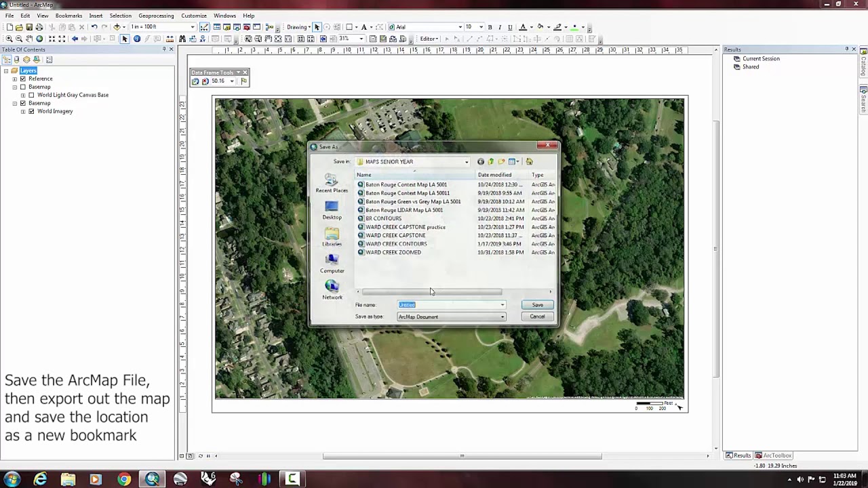Open Libraries in places sidebar
The width and height of the screenshot is (868, 488).
332,237
